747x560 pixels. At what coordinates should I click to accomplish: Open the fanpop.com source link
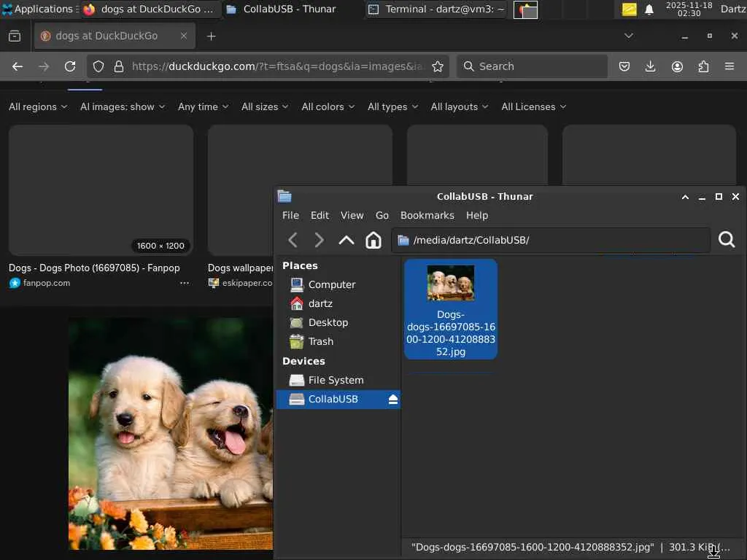tap(46, 283)
